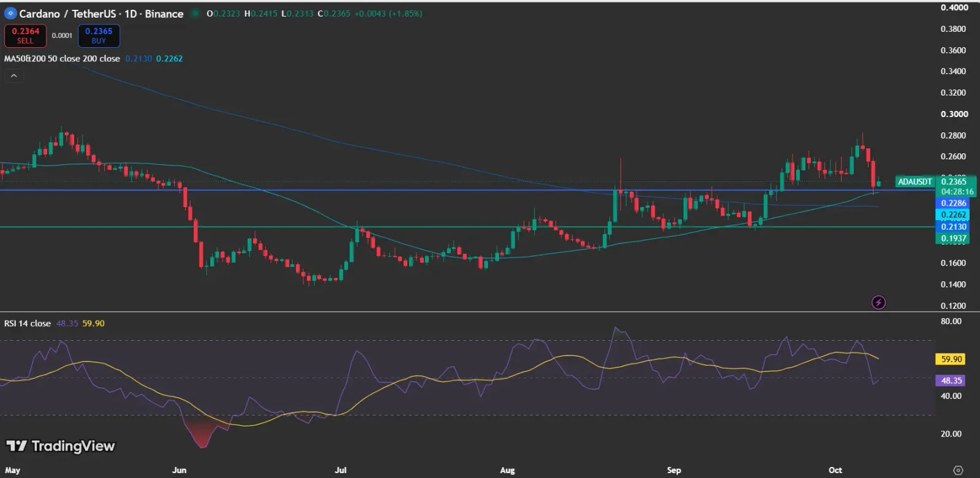The image size is (980, 478).
Task: Click the 0.1937 green price label
Action: (x=953, y=238)
